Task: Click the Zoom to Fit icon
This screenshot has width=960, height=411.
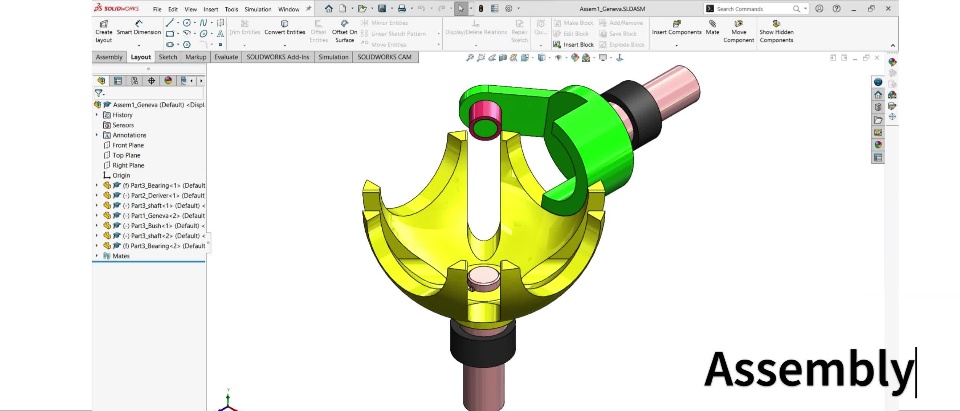Action: 470,58
